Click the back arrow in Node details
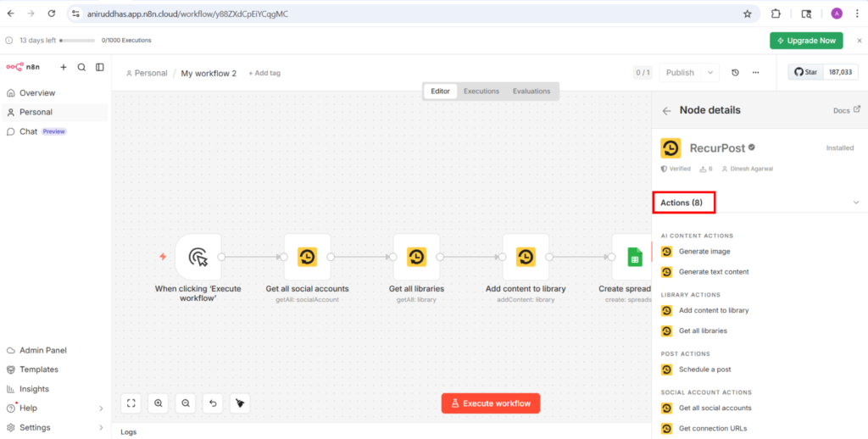The height and width of the screenshot is (439, 868). tap(666, 111)
